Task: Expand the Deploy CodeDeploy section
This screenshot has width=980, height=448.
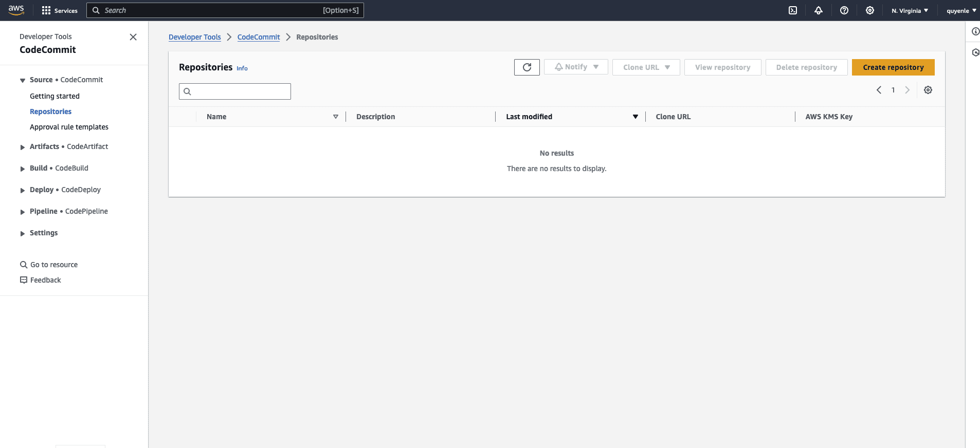Action: [23, 190]
